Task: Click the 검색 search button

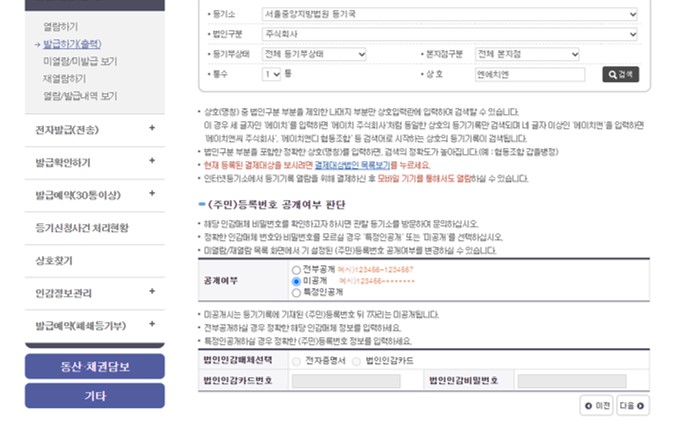Action: pos(620,74)
